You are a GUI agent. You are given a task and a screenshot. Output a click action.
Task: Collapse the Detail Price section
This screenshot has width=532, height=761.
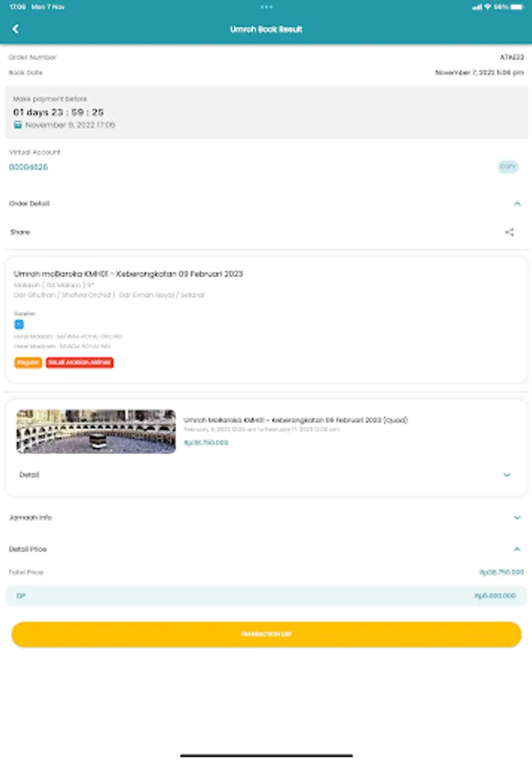(518, 550)
